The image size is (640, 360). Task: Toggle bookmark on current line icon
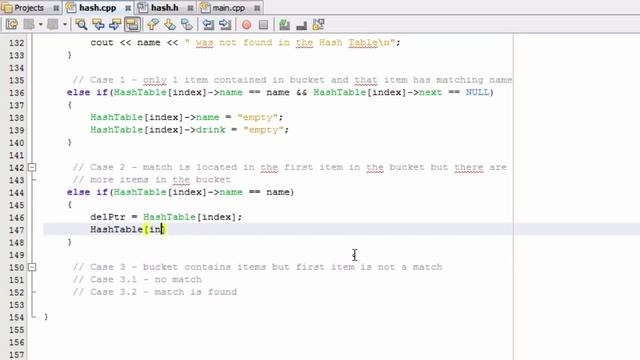click(x=187, y=24)
